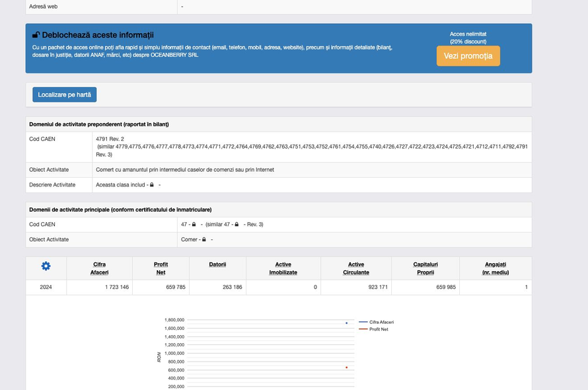The width and height of the screenshot is (588, 390).
Task: Select the 2024 year cell in the table
Action: click(x=46, y=288)
